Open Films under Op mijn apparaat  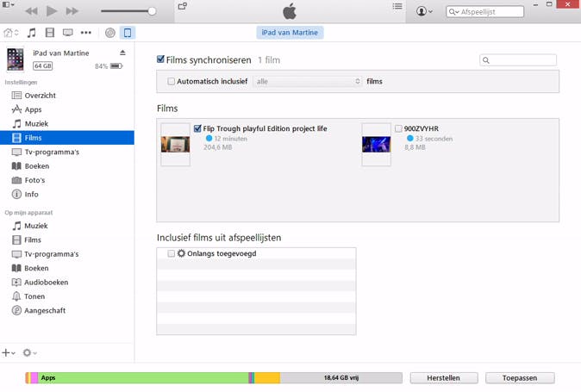tap(67, 240)
